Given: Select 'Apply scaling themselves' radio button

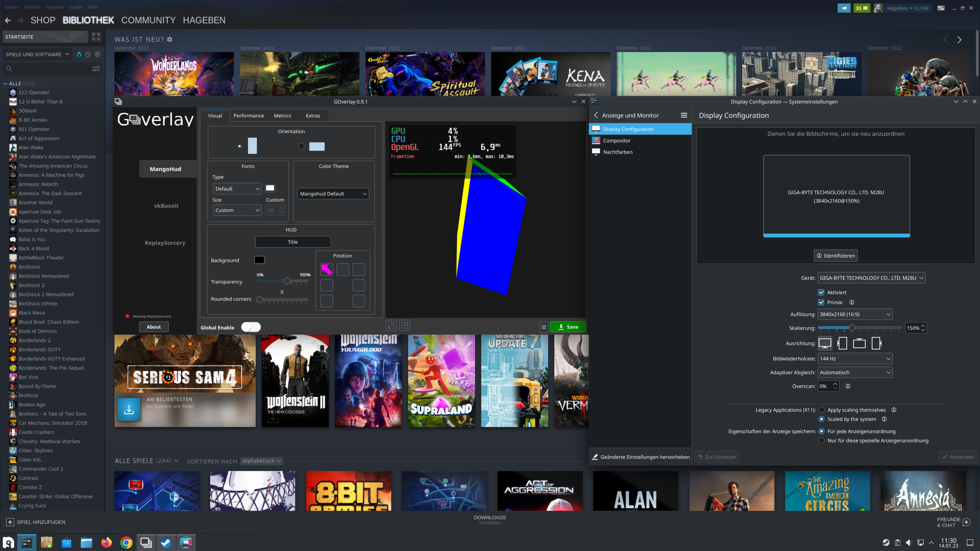Looking at the screenshot, I should click(x=822, y=410).
